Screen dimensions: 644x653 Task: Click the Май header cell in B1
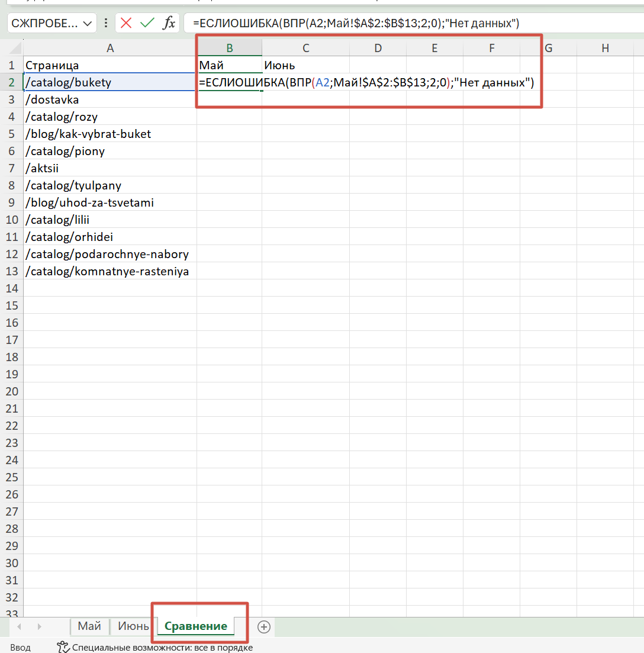pyautogui.click(x=230, y=65)
